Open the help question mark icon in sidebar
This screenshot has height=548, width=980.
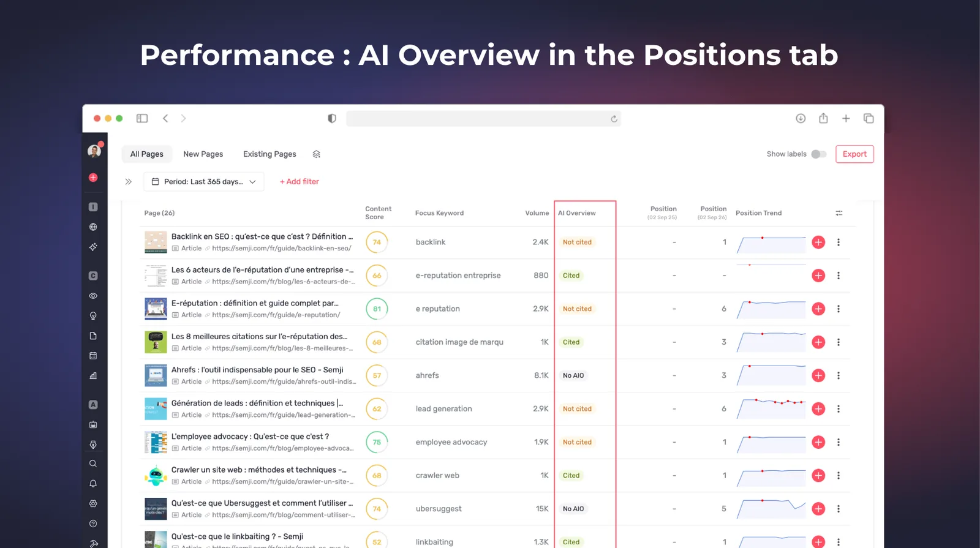93,524
